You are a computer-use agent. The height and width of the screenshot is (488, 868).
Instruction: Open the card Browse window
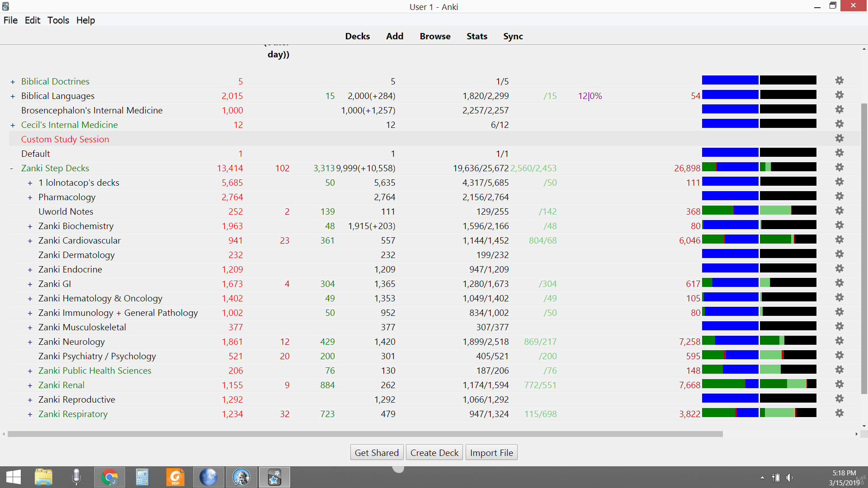[435, 36]
